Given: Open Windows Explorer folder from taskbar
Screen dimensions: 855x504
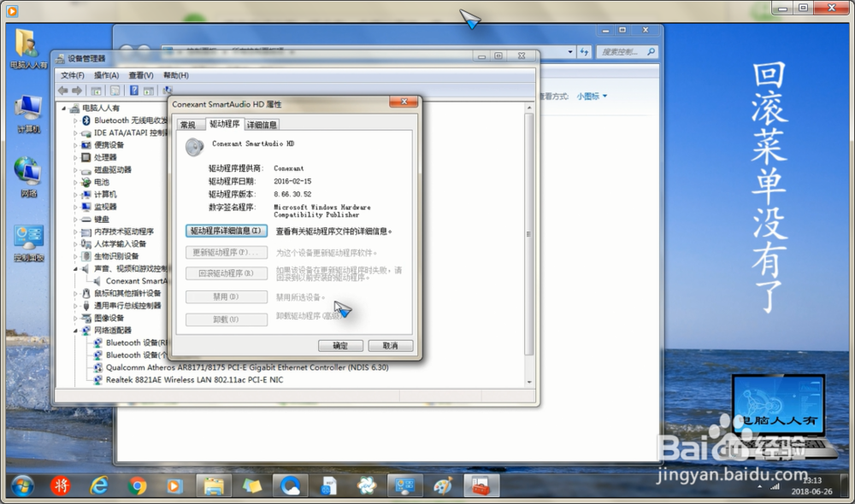Looking at the screenshot, I should point(213,485).
